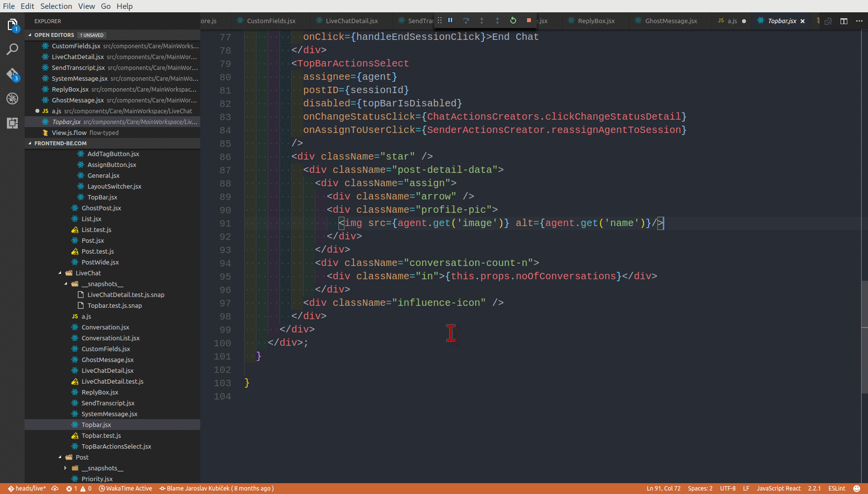
Task: Open LiveChatDetail.test.js.snap file
Action: click(125, 295)
